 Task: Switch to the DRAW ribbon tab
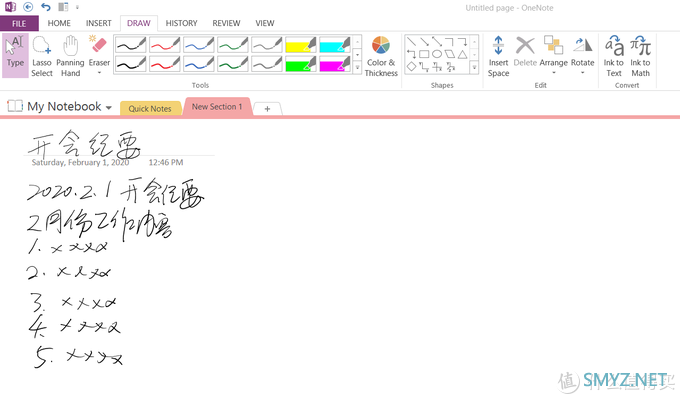(x=139, y=23)
